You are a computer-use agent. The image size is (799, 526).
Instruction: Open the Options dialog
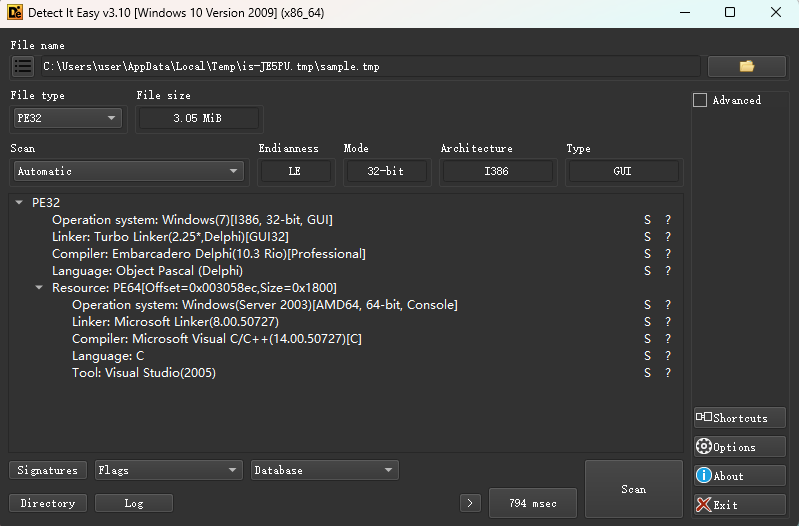click(739, 447)
